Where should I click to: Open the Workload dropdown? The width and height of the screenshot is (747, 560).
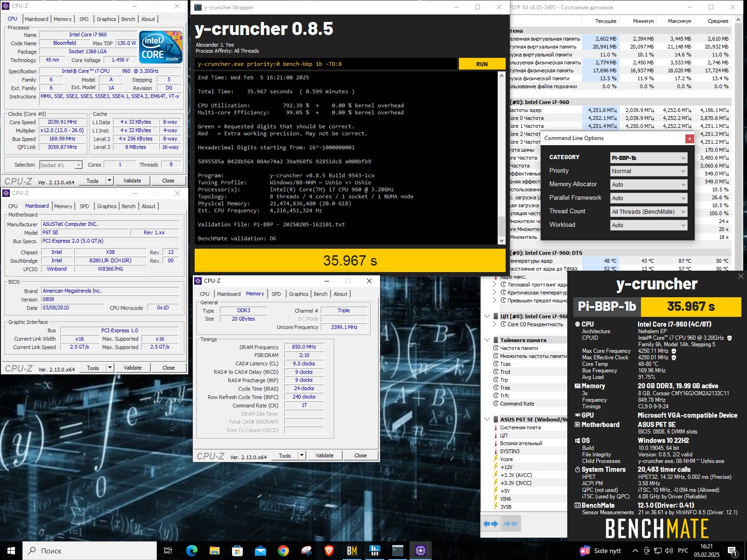point(648,225)
